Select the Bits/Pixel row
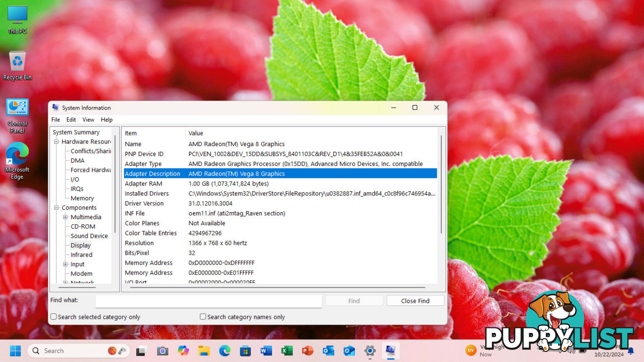 click(x=280, y=253)
